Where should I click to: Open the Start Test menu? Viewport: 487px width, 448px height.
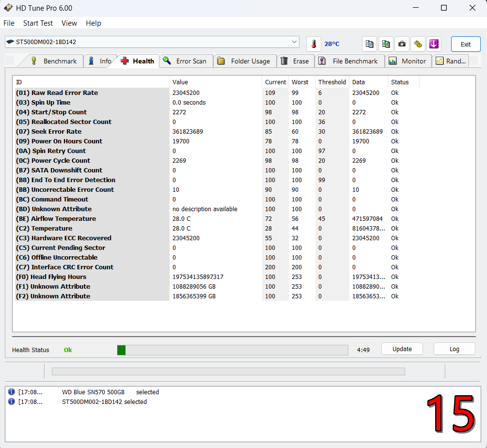pos(38,23)
